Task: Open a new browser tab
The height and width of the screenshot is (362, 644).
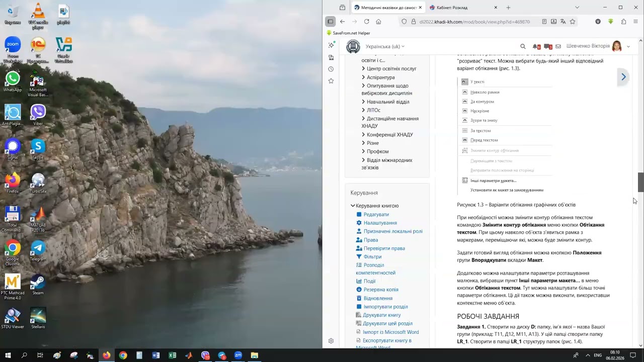Action: (508, 8)
